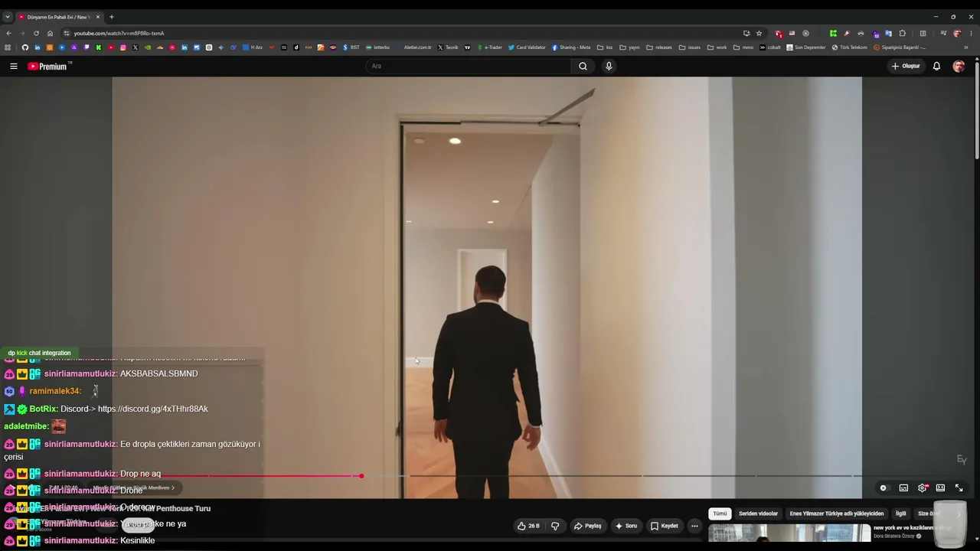
Task: Open Chrome extensions puzzle menu
Action: [x=902, y=34]
